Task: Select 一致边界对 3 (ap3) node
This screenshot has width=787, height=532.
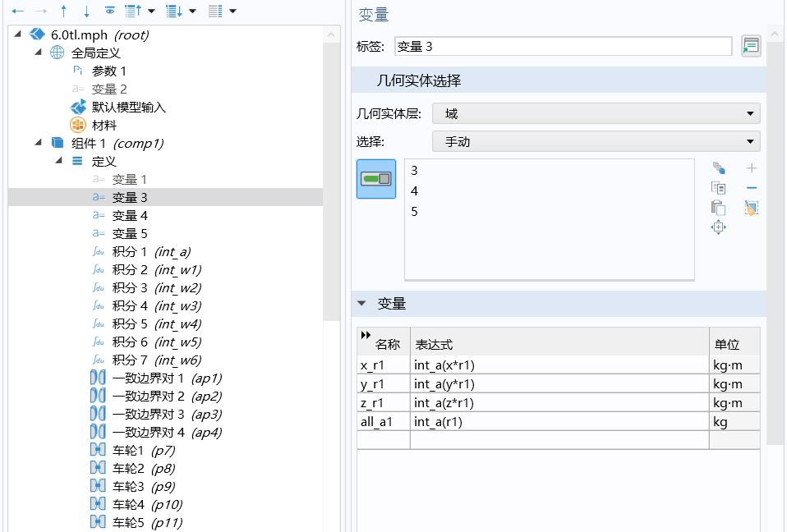Action: 167,414
